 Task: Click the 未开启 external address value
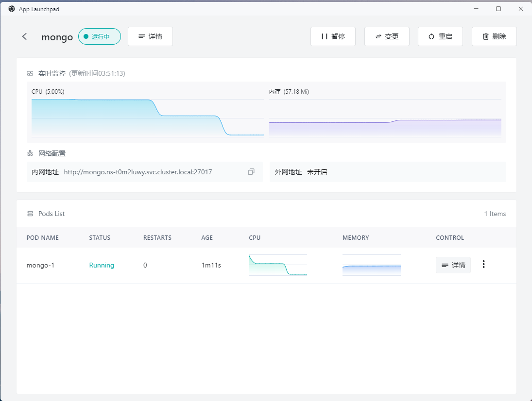(x=317, y=172)
